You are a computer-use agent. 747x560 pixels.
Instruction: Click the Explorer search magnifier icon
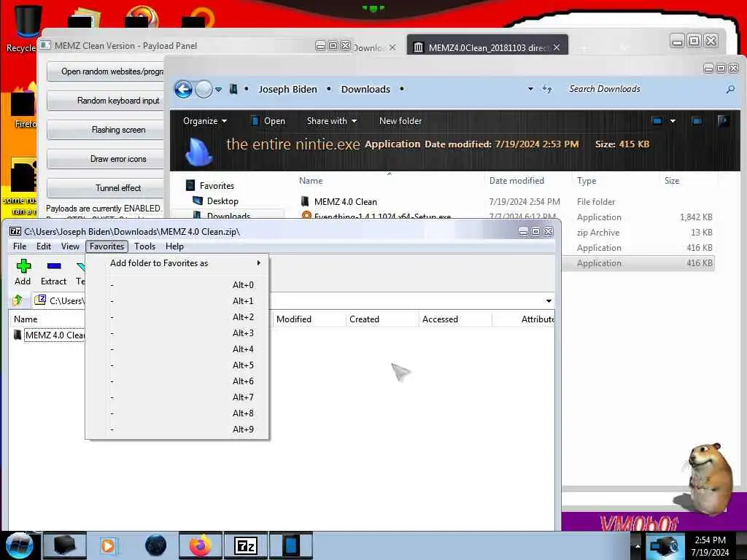(x=730, y=89)
